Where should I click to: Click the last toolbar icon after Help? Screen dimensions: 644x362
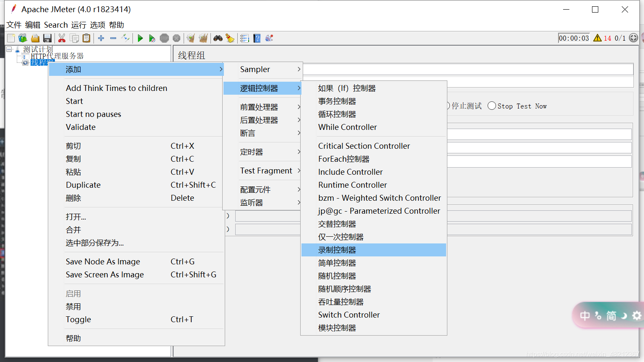click(x=269, y=38)
